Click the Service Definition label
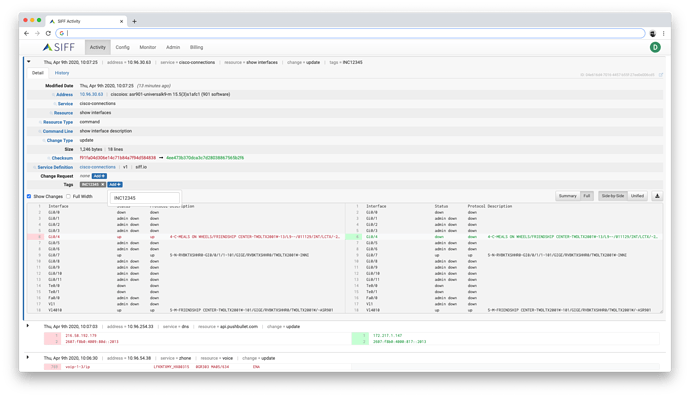Viewport: 690px width, 396px height. [55, 167]
